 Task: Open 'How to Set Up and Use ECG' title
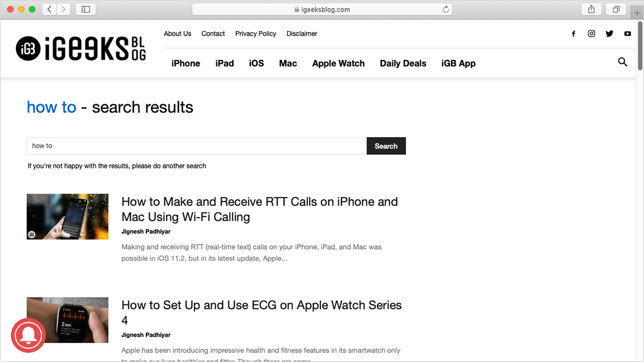click(262, 313)
